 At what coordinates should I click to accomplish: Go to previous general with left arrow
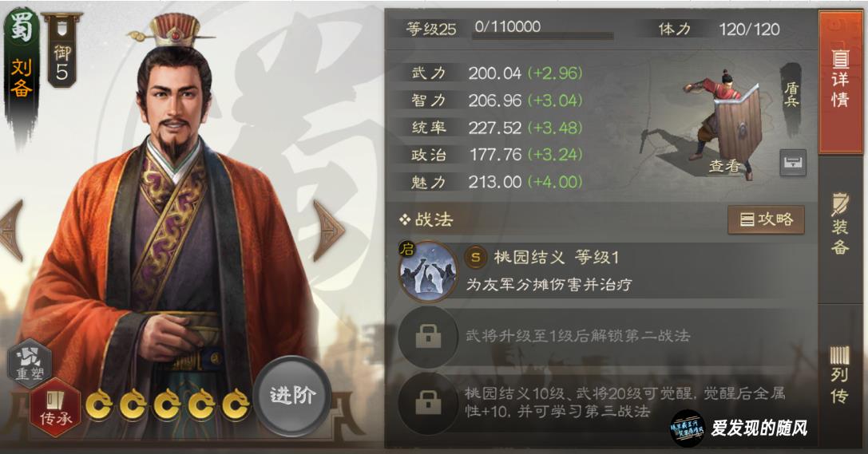tap(12, 230)
